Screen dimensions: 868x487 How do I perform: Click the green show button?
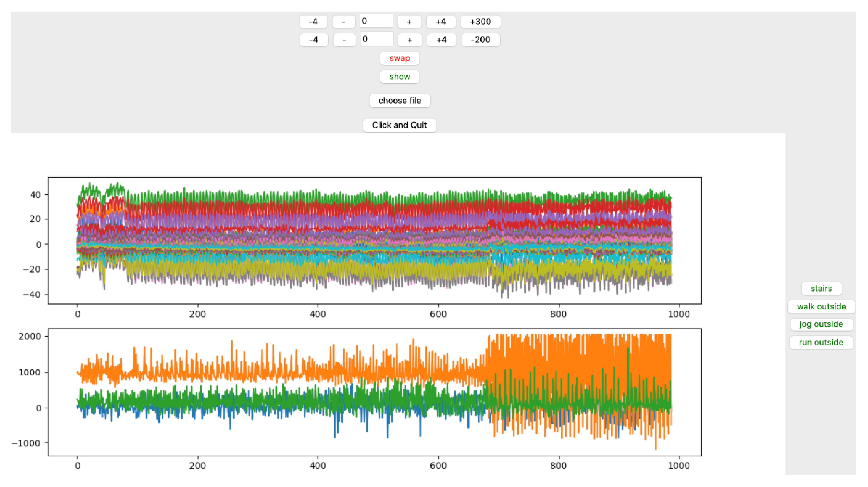pyautogui.click(x=400, y=77)
